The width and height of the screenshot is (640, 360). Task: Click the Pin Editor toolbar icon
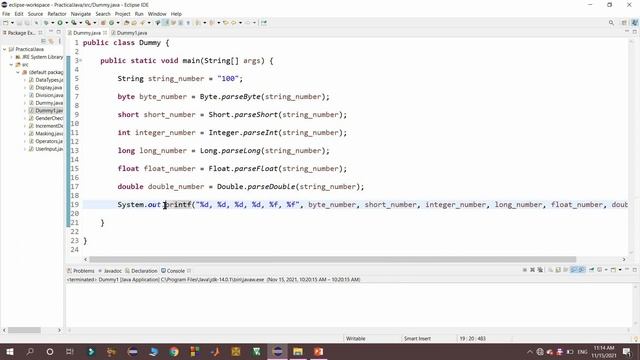(264, 23)
